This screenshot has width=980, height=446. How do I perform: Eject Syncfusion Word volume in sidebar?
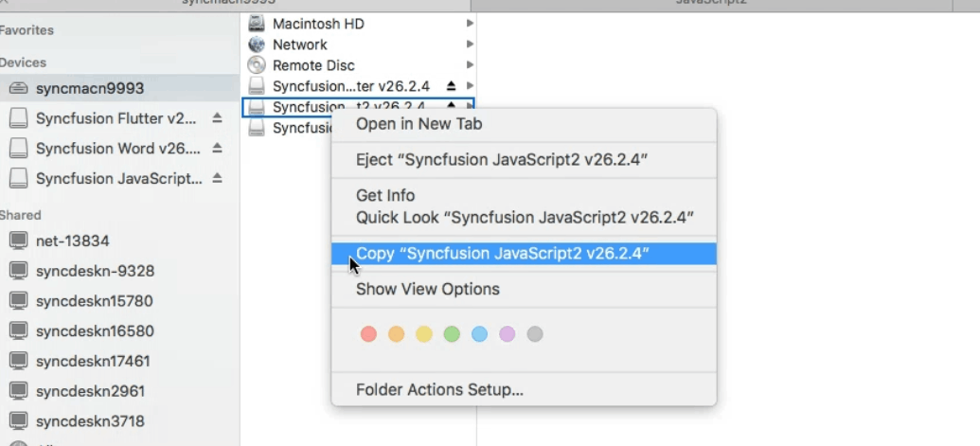coord(217,149)
